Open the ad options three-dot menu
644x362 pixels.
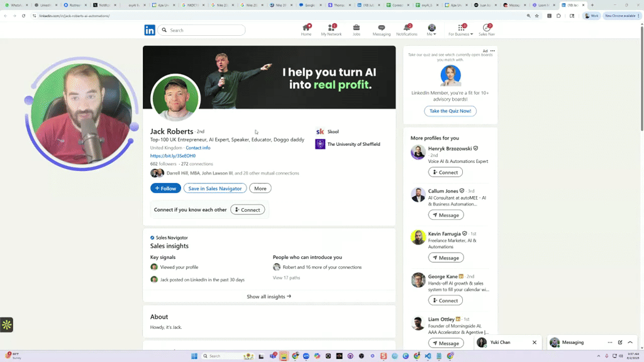pos(492,51)
